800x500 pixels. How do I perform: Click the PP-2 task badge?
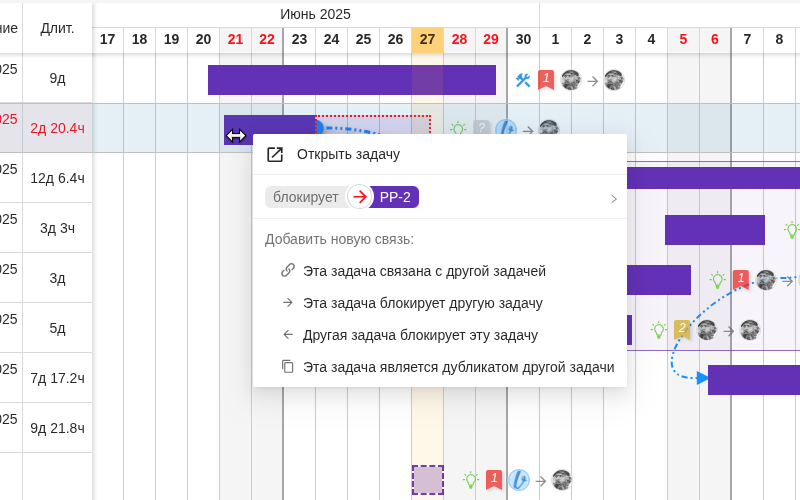point(395,197)
